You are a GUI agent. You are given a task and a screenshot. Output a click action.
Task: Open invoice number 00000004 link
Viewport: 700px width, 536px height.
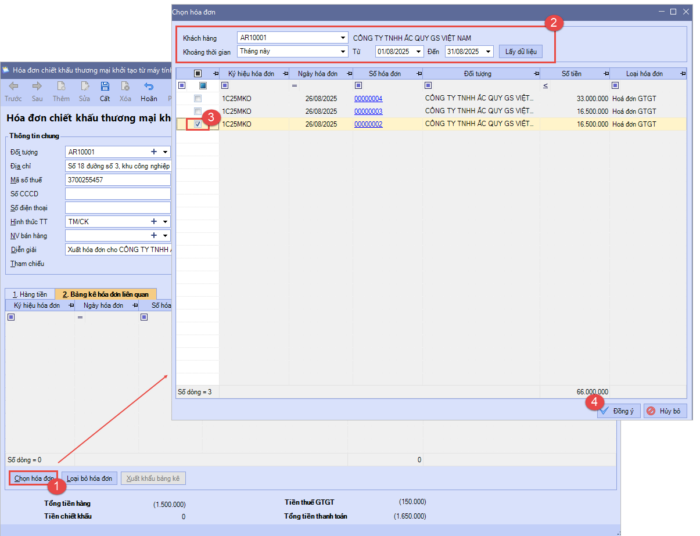[x=368, y=99]
